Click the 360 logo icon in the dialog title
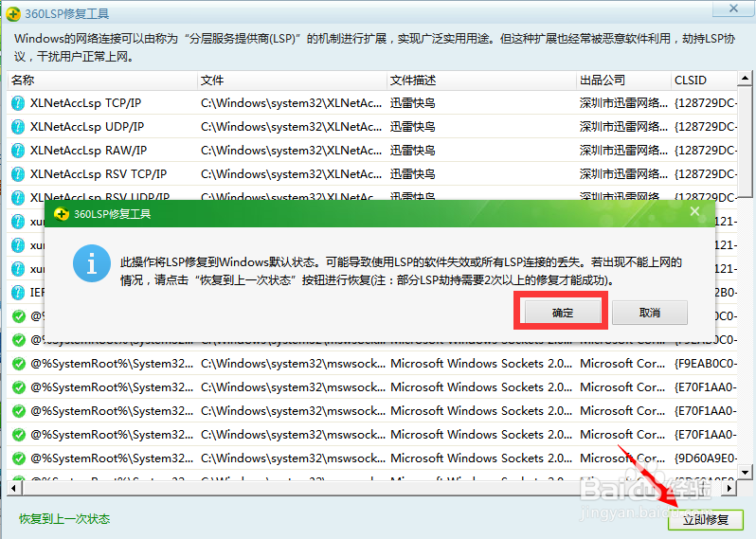This screenshot has height=539, width=756. [62, 213]
